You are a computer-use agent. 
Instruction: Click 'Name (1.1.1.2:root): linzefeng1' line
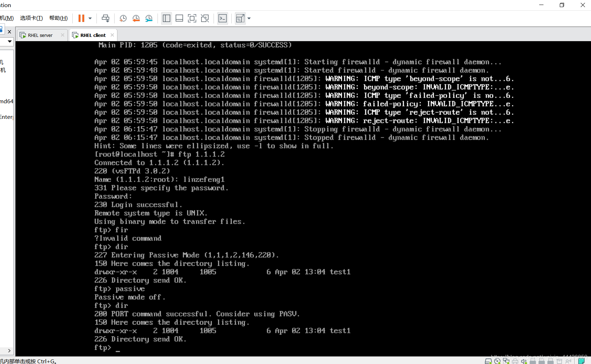pos(159,180)
